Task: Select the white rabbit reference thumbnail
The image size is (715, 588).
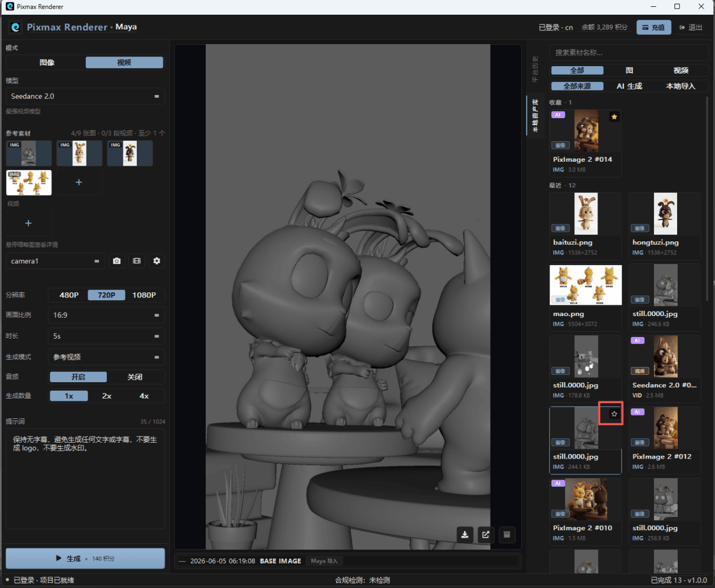Action: (79, 153)
